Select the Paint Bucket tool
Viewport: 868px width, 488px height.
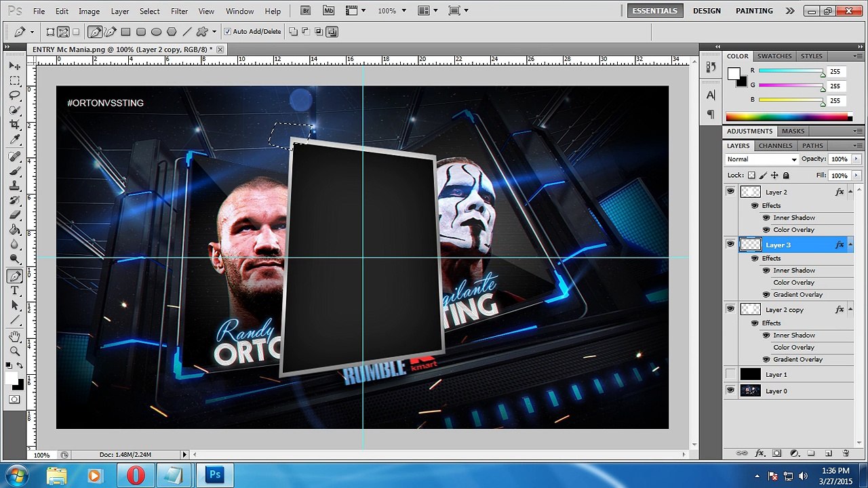(14, 230)
